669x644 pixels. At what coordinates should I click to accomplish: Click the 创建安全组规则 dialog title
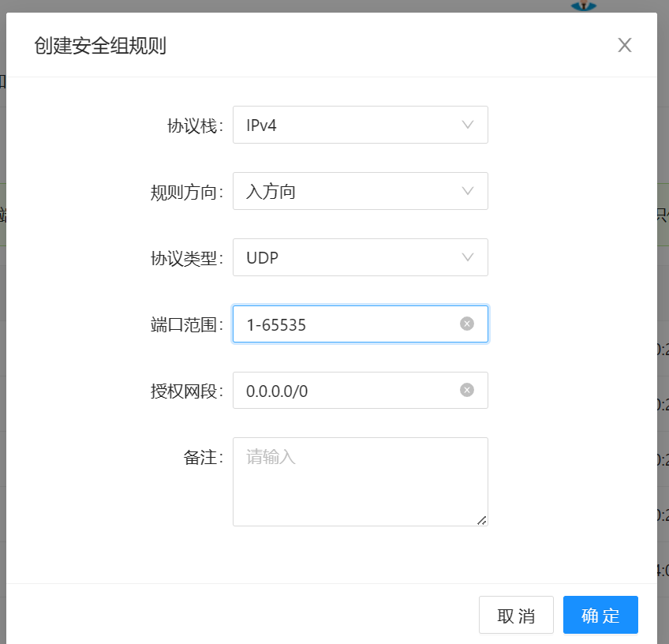[x=100, y=45]
